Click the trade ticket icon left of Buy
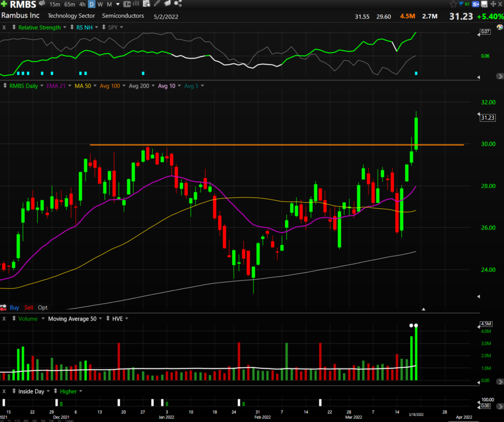 pyautogui.click(x=4, y=307)
